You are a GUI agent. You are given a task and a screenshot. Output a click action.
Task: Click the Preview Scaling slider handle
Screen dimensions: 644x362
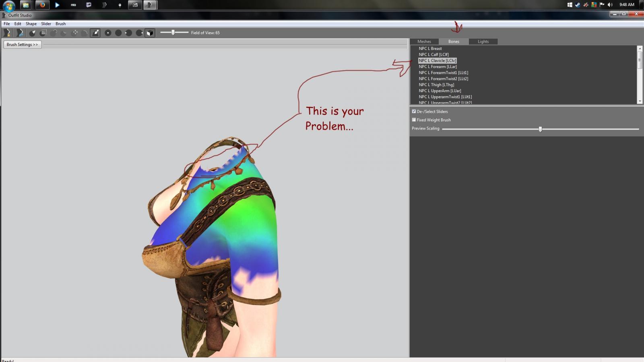[540, 129]
